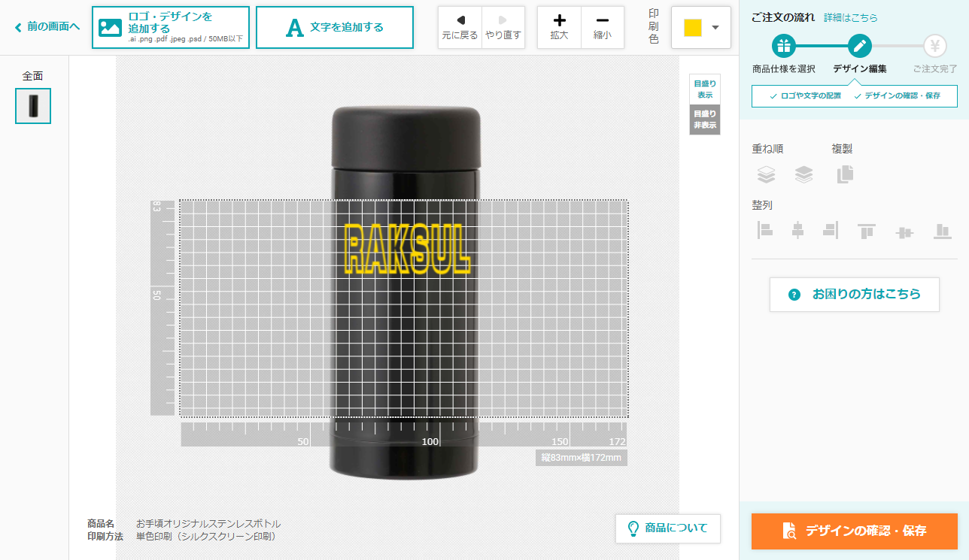Align horizontal center in 整列
This screenshot has width=969, height=560.
point(798,231)
